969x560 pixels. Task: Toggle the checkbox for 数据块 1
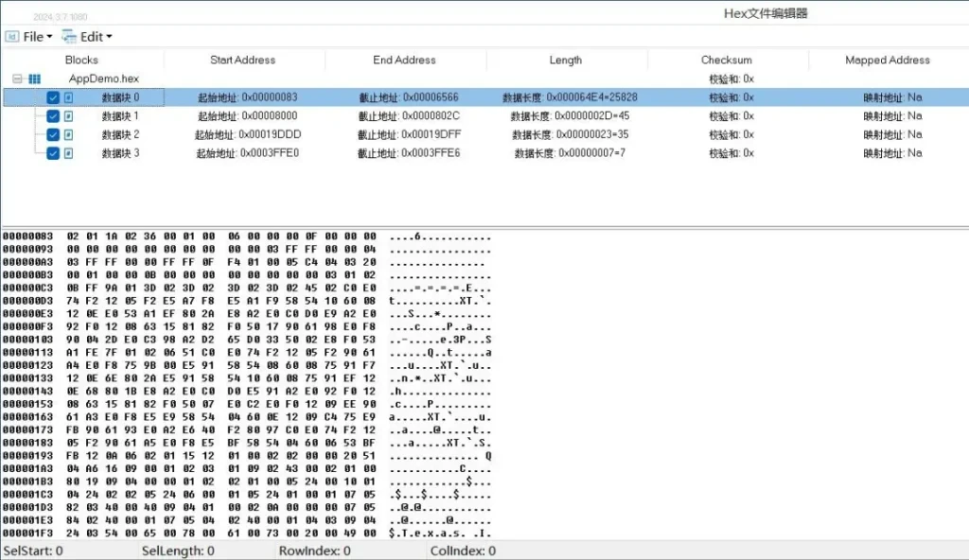pos(53,116)
